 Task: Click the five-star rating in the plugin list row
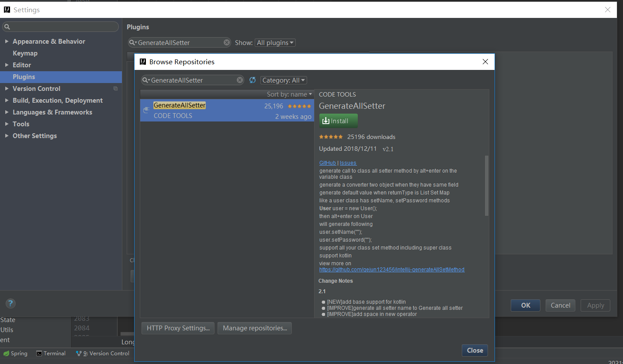coord(300,106)
